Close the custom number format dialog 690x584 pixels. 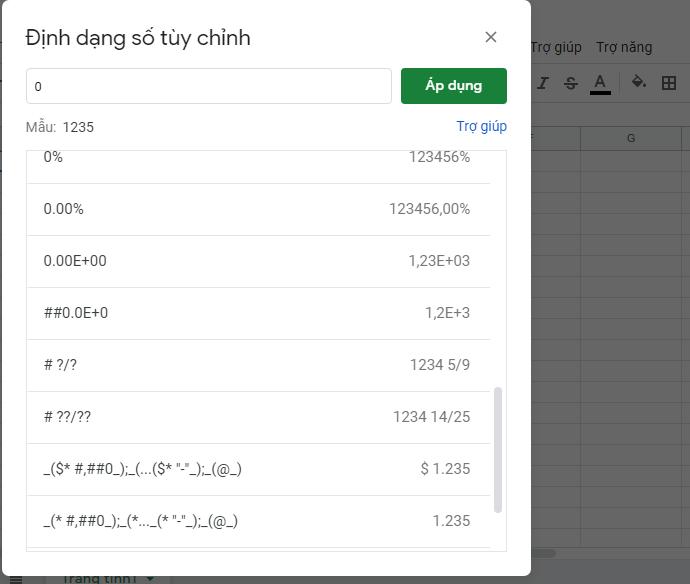click(491, 37)
